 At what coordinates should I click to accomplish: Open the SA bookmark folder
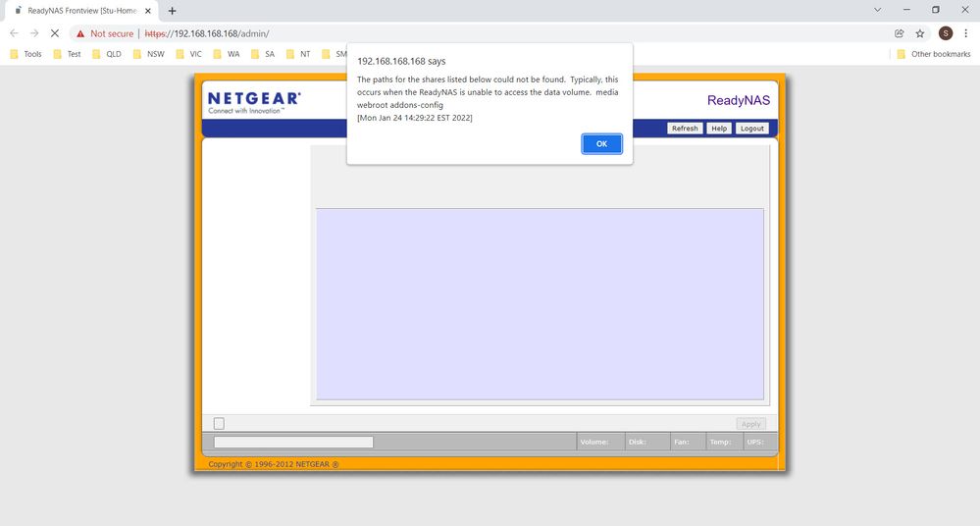pos(263,54)
